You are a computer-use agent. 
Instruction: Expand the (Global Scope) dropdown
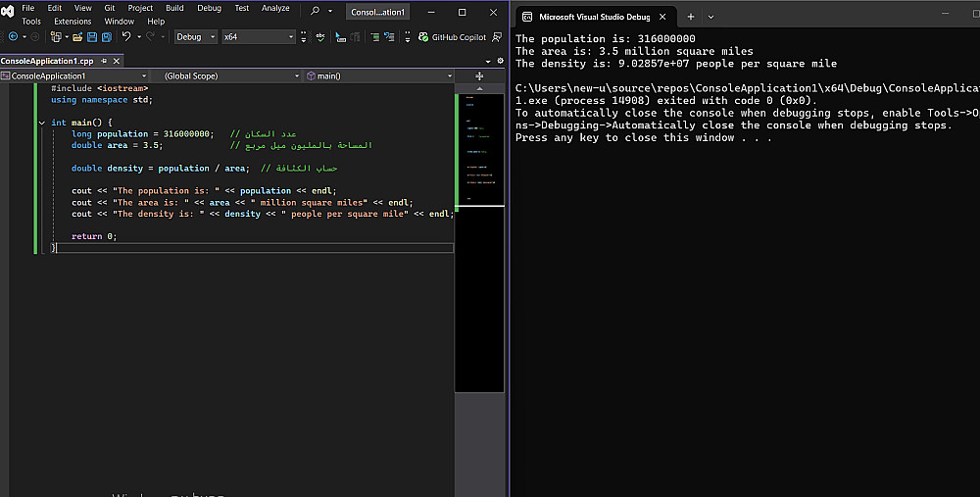(296, 75)
